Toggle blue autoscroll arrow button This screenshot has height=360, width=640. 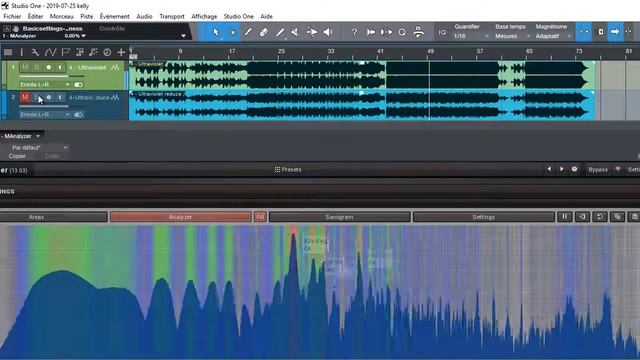coord(615,32)
